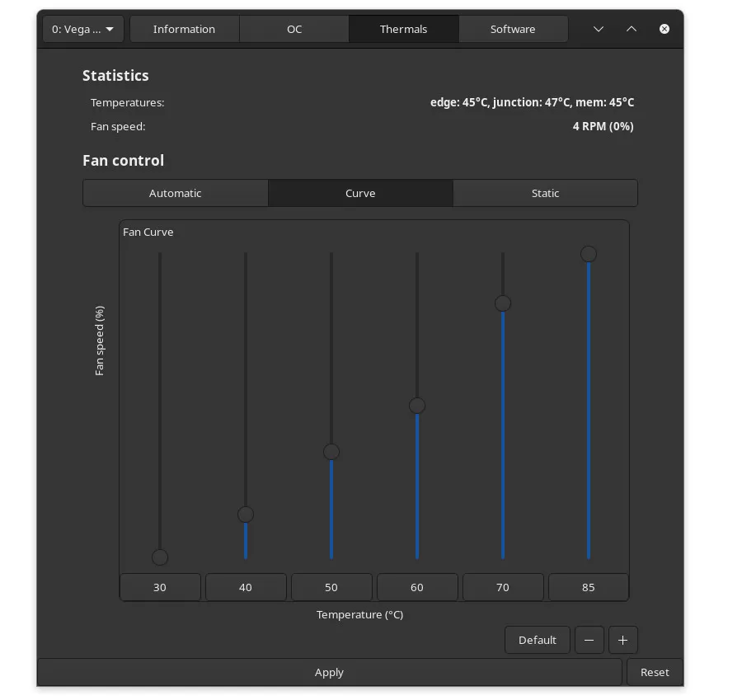Apply the fan settings
Viewport: 742px width, 700px height.
click(329, 672)
